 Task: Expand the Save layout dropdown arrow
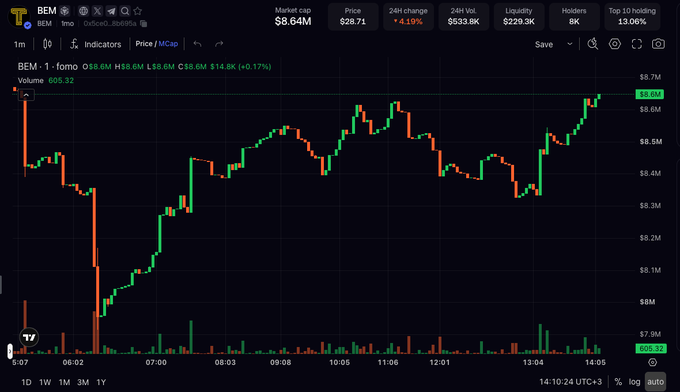click(x=570, y=44)
